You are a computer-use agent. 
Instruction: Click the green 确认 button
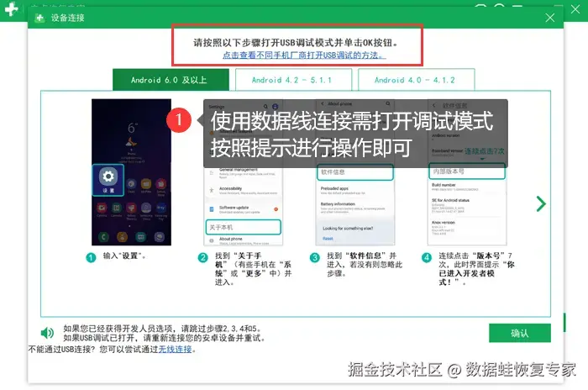pos(520,333)
